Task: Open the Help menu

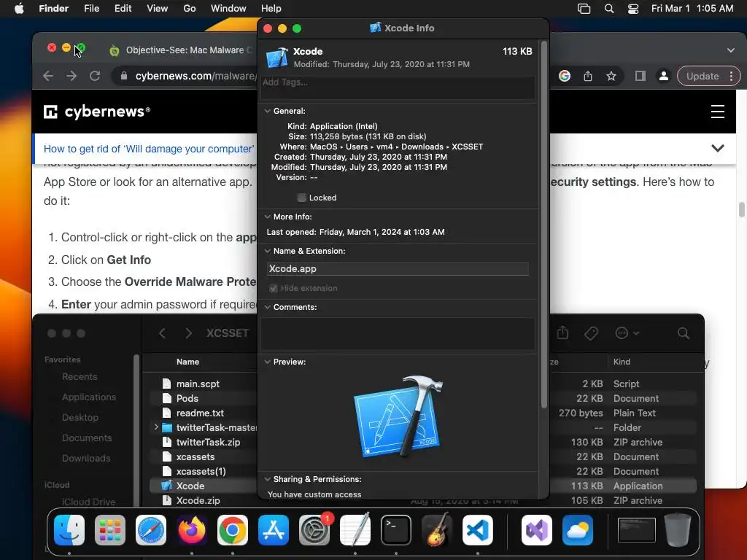Action: 271,9
